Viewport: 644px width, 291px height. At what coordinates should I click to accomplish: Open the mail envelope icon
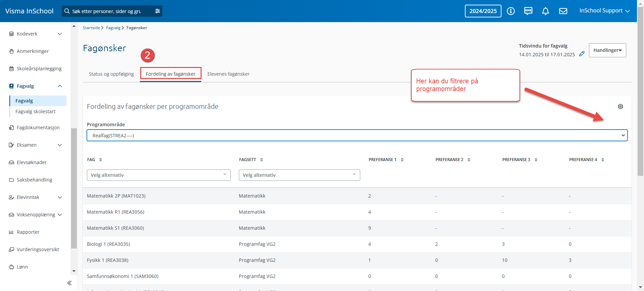tap(563, 11)
